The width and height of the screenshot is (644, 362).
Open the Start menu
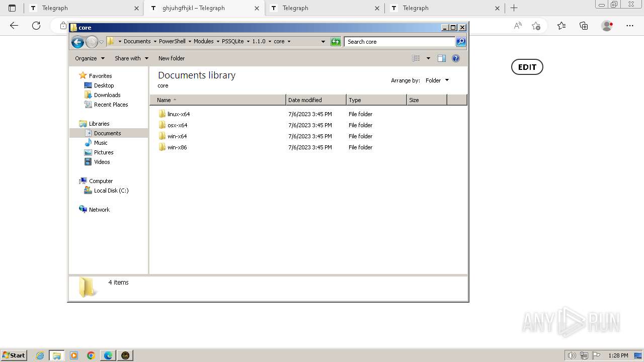[14, 355]
